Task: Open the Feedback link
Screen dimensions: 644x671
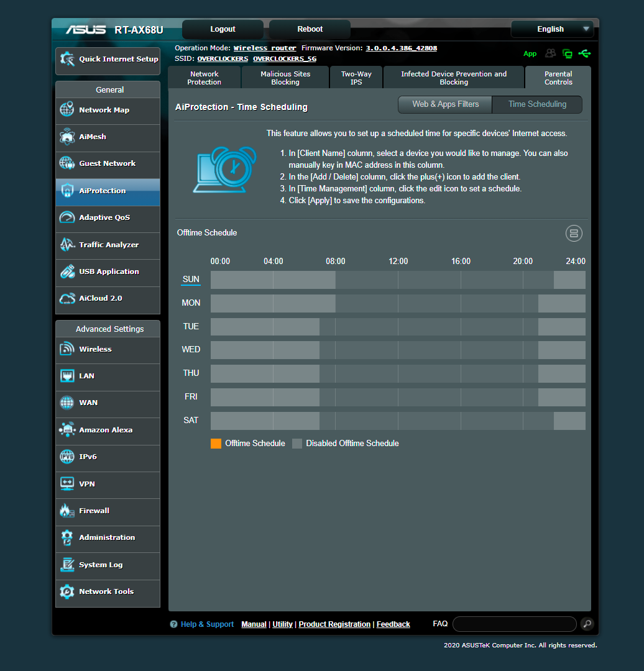Action: click(393, 624)
